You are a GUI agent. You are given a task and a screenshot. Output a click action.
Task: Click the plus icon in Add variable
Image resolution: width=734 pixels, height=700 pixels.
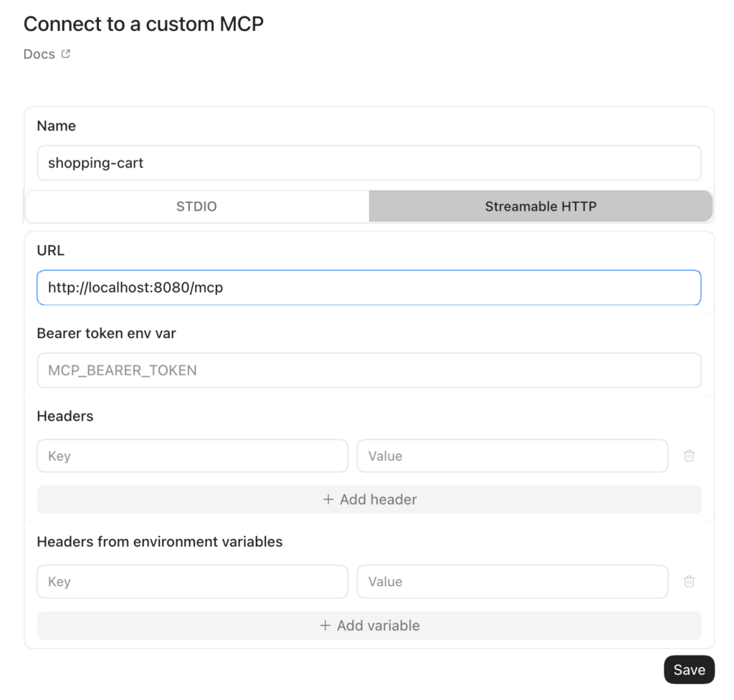(x=325, y=625)
